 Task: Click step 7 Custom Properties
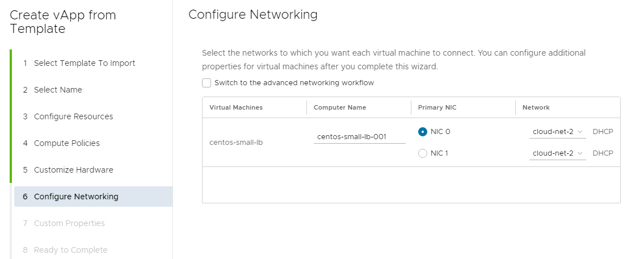(69, 223)
